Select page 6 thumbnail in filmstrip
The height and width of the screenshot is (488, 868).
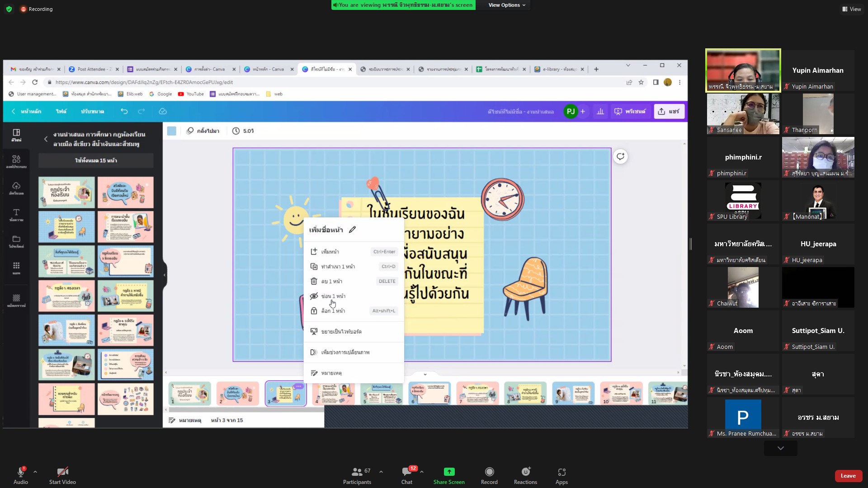429,393
